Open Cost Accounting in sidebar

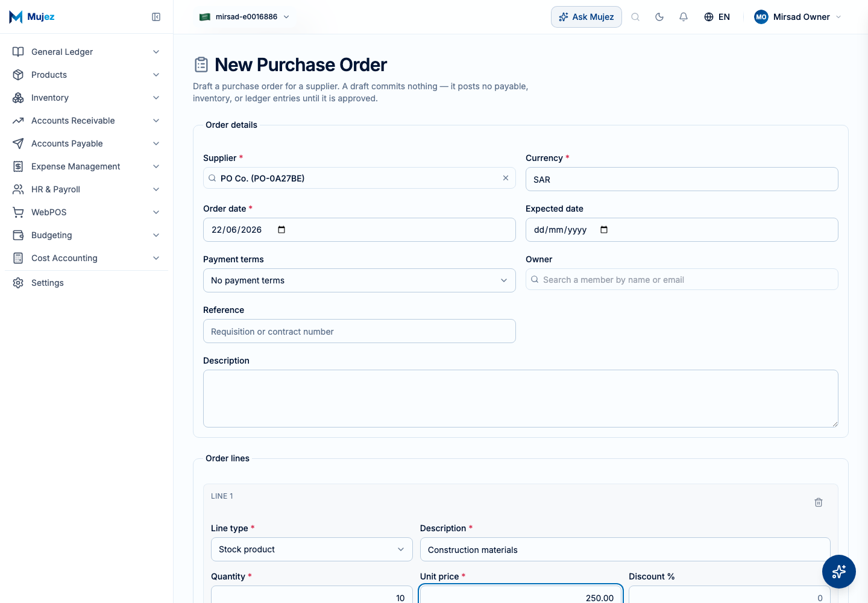86,258
